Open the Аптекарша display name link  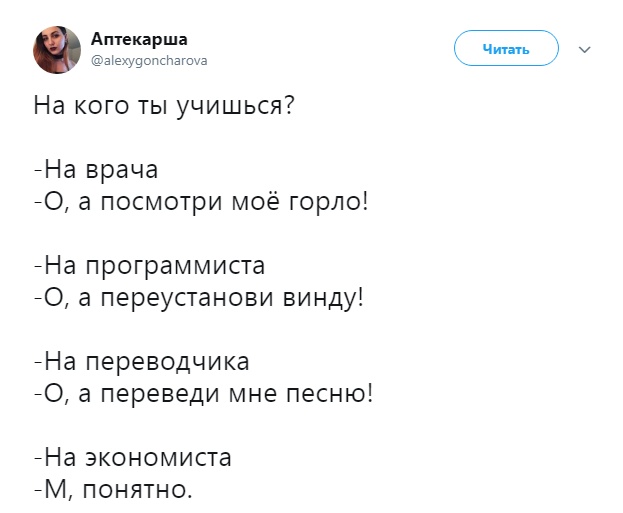point(138,39)
